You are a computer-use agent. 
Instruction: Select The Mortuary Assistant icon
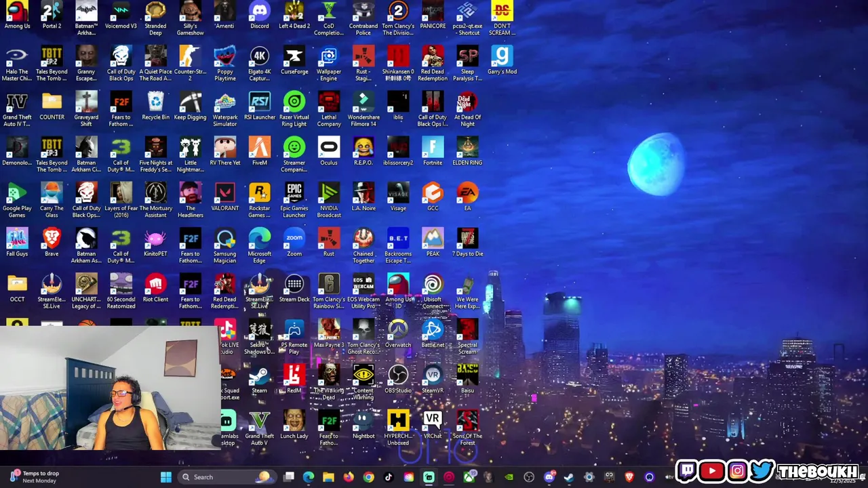tap(155, 199)
